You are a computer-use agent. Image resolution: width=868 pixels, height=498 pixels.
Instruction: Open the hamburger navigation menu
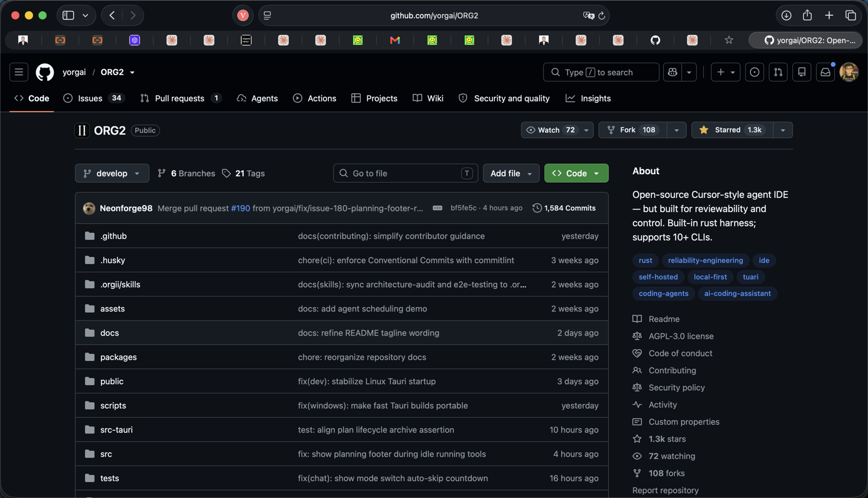tap(19, 72)
